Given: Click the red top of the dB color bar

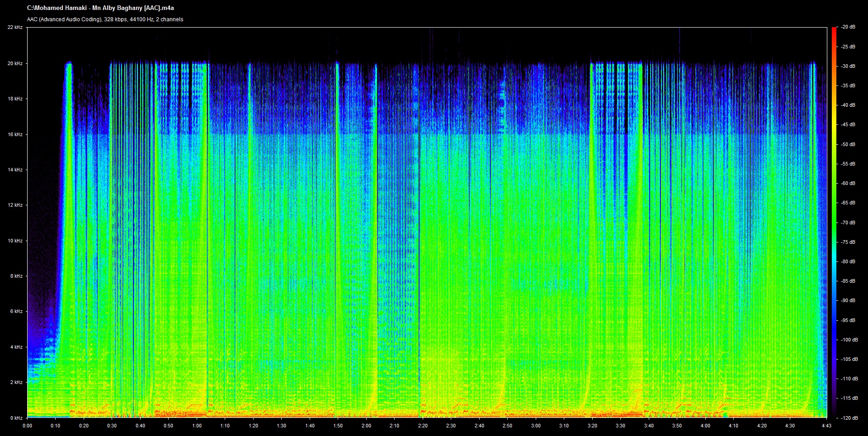Looking at the screenshot, I should click(x=834, y=32).
